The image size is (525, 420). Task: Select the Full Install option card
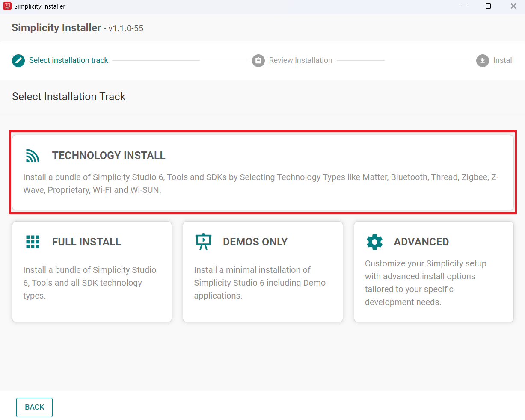(92, 271)
